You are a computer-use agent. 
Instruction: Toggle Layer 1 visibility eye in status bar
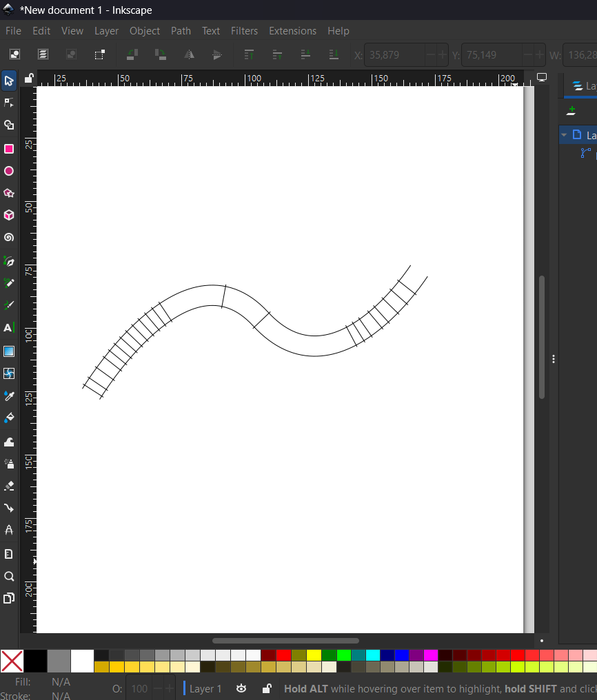[241, 688]
